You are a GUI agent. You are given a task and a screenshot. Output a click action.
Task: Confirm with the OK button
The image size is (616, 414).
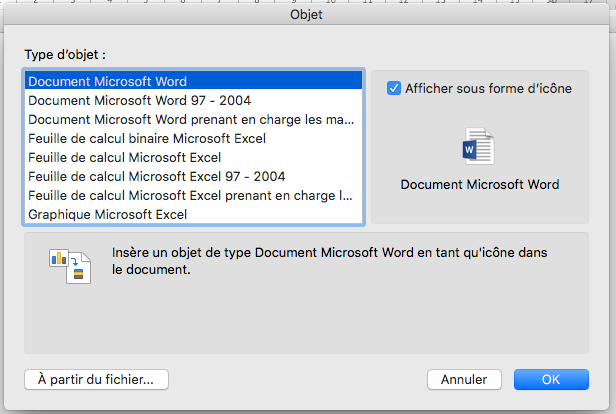(551, 379)
